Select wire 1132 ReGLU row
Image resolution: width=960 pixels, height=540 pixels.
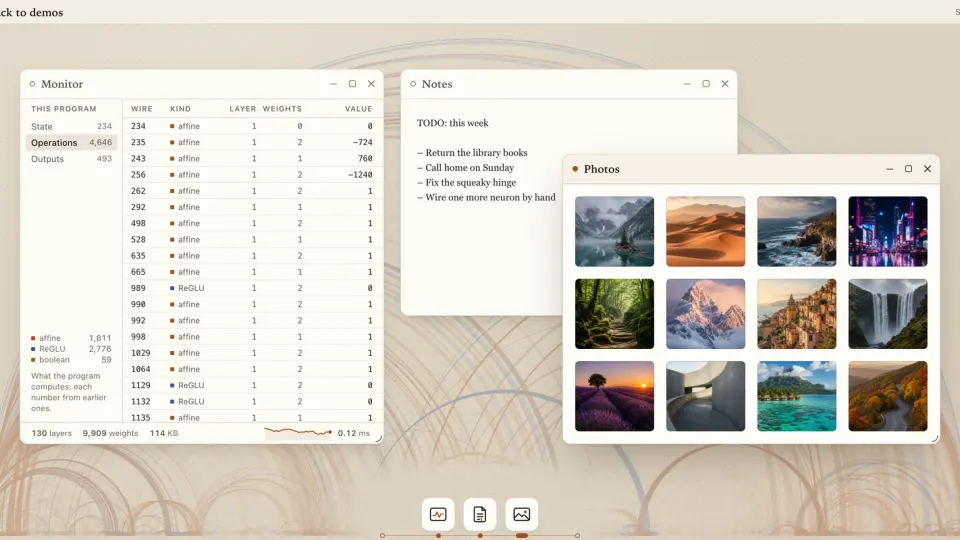pos(253,402)
